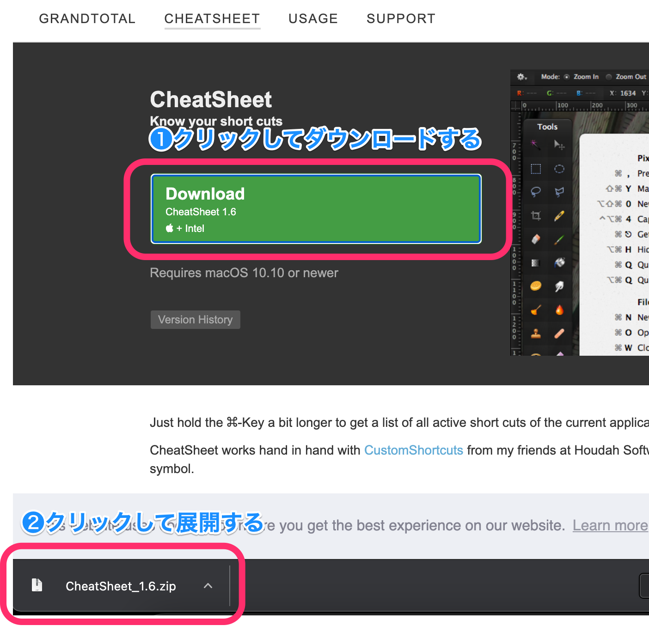Select the Zoom Out mode radio button
Screen dimensions: 649x644
(x=609, y=77)
